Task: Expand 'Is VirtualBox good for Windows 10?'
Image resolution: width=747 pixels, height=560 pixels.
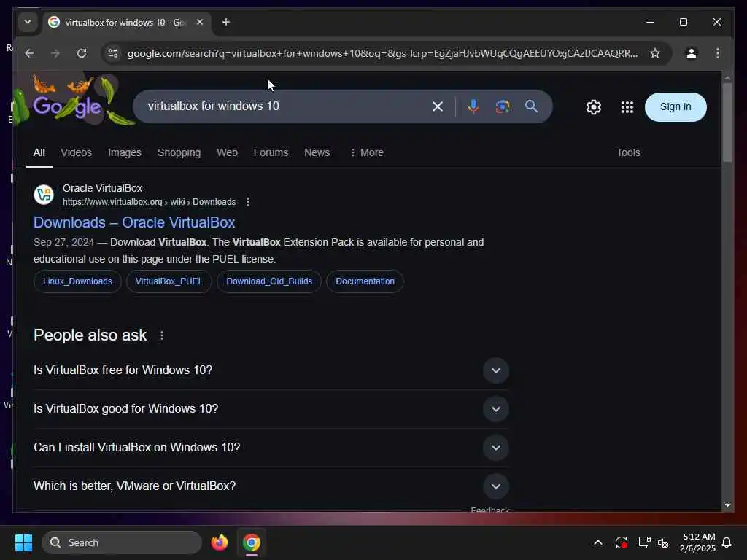Action: [271, 408]
